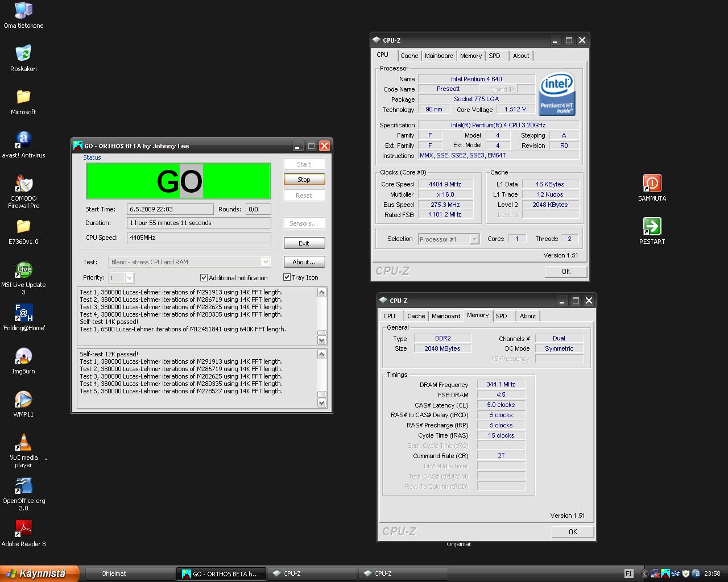Viewport: 728px width, 582px height.
Task: Click the blue fan tray icon
Action: (x=676, y=573)
